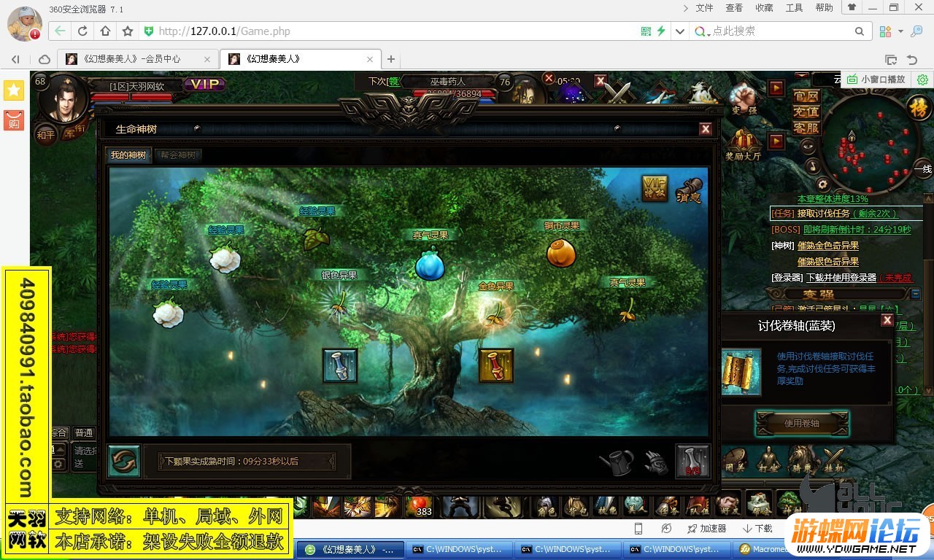The image size is (934, 560).
Task: Click the scroll thumbnail in the 讨伐卷轴 popup
Action: point(741,372)
